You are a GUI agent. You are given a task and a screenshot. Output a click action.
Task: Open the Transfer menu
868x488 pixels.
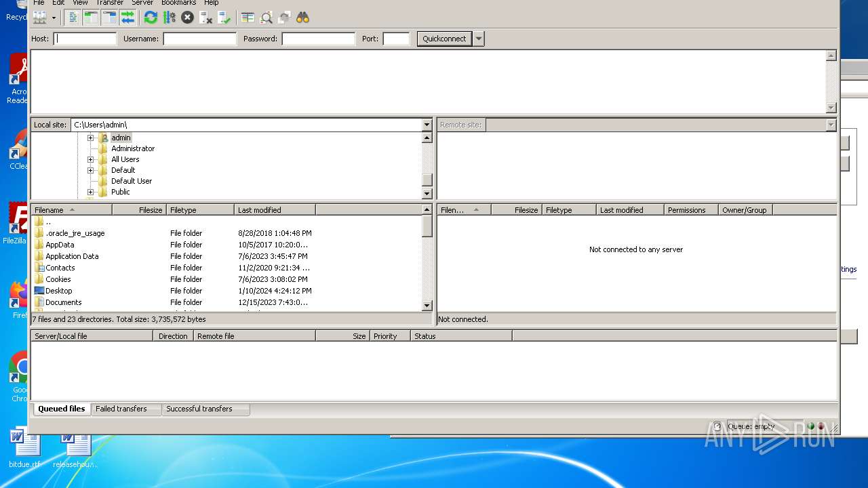[x=109, y=3]
